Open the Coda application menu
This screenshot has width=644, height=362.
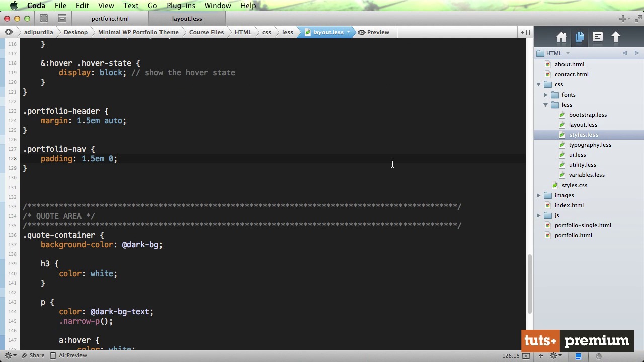click(36, 6)
